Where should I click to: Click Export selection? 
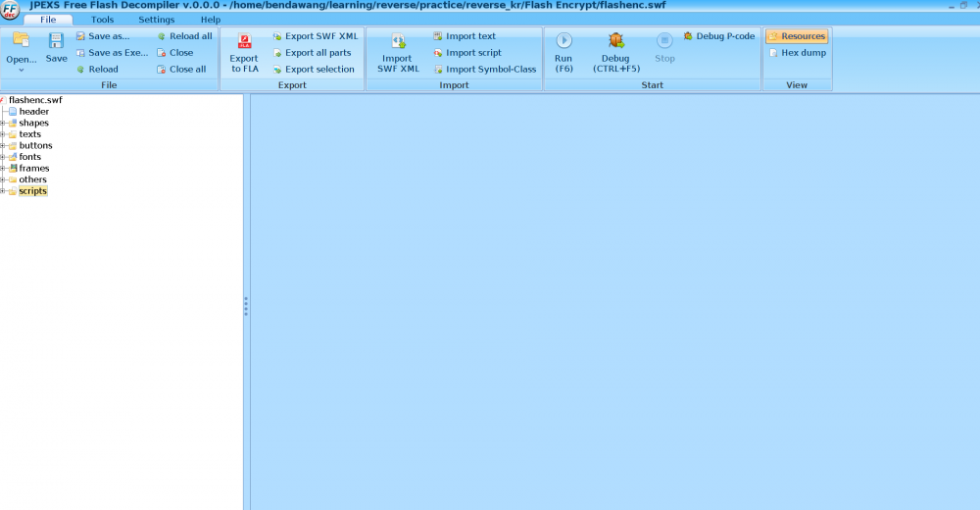coord(314,70)
